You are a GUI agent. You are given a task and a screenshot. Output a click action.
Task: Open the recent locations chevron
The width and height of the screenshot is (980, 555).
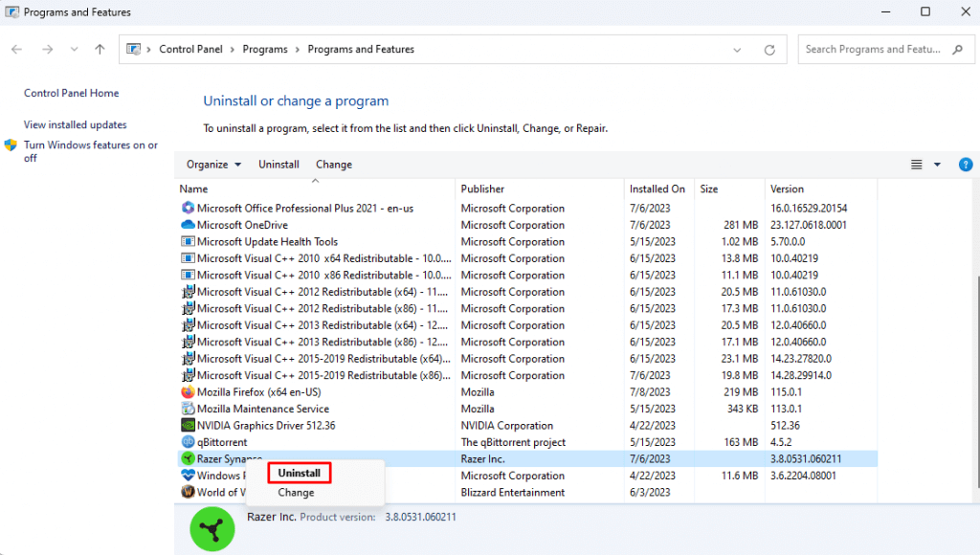[75, 50]
